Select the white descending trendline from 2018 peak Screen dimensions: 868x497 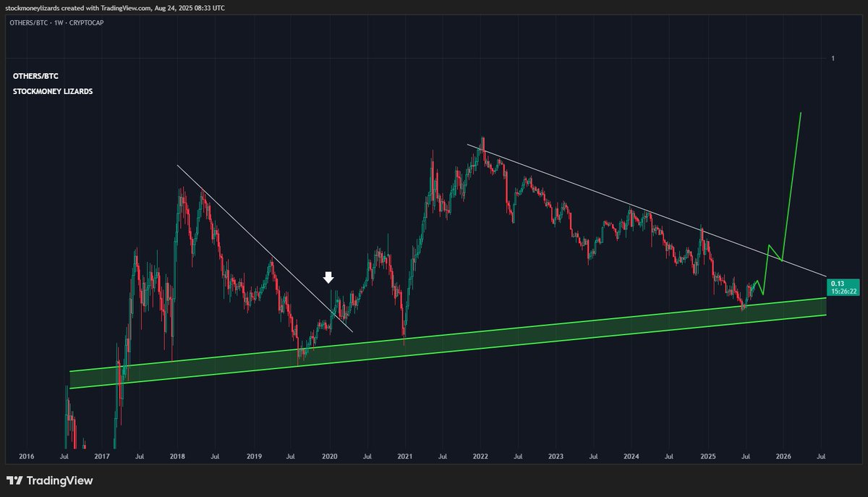(x=265, y=249)
